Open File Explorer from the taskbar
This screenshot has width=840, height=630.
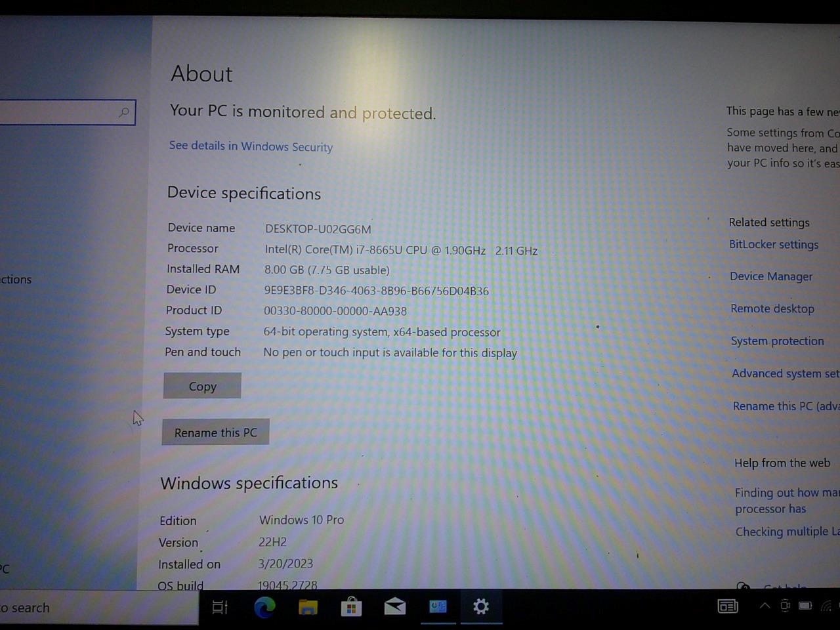[308, 608]
